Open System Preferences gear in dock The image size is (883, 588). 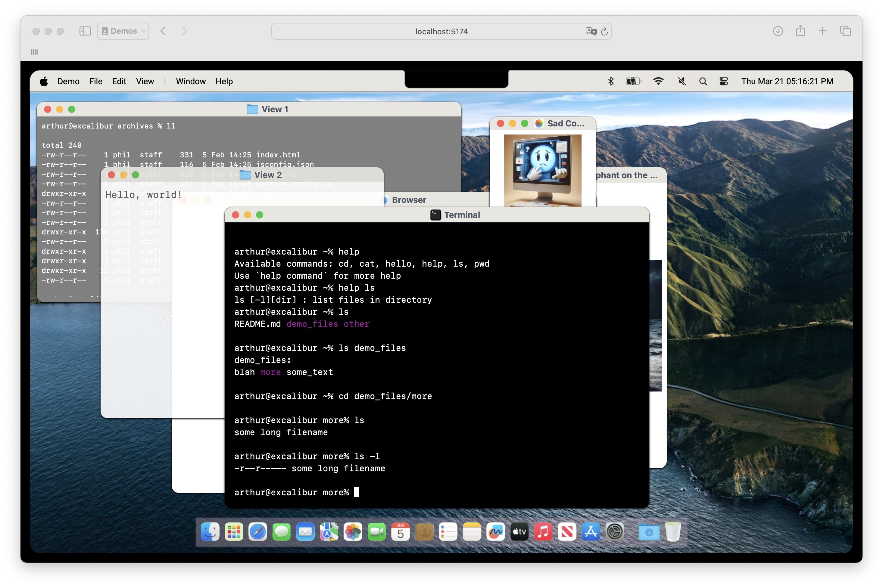pos(614,532)
